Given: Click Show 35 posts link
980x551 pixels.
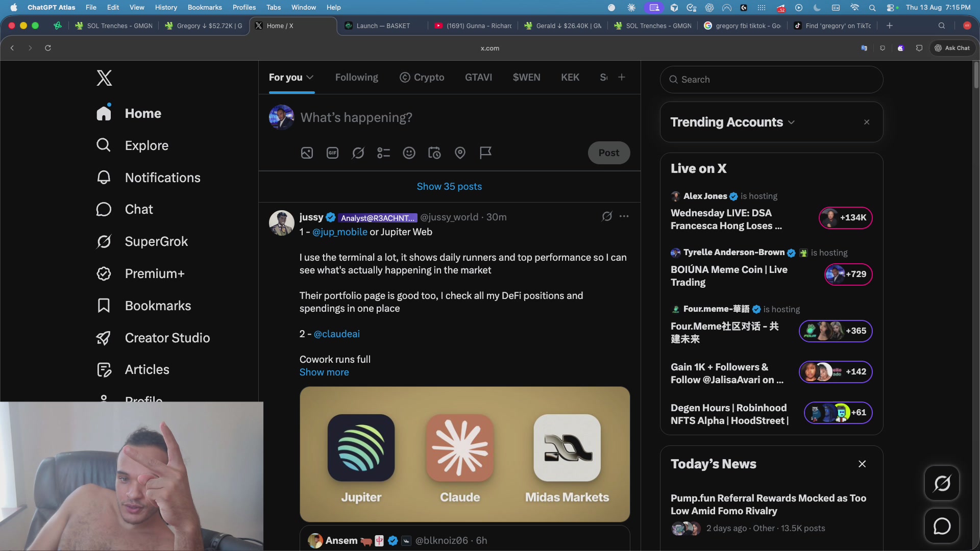Looking at the screenshot, I should pyautogui.click(x=449, y=187).
